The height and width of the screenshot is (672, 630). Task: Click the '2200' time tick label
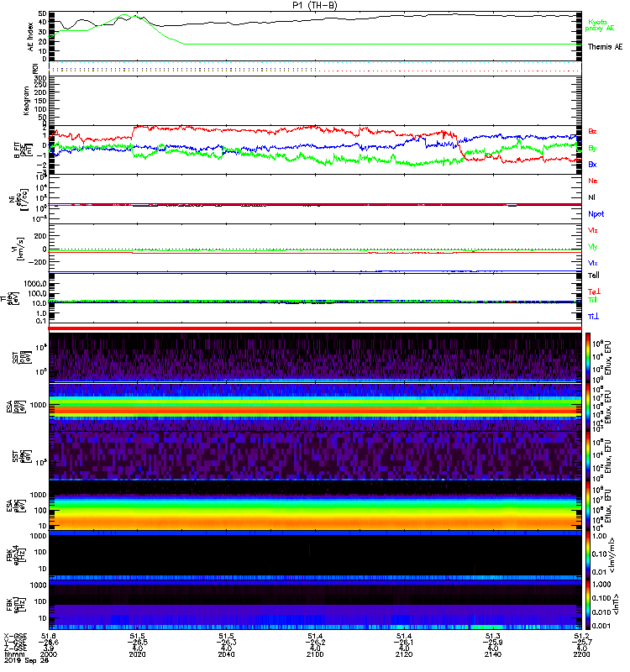[581, 654]
